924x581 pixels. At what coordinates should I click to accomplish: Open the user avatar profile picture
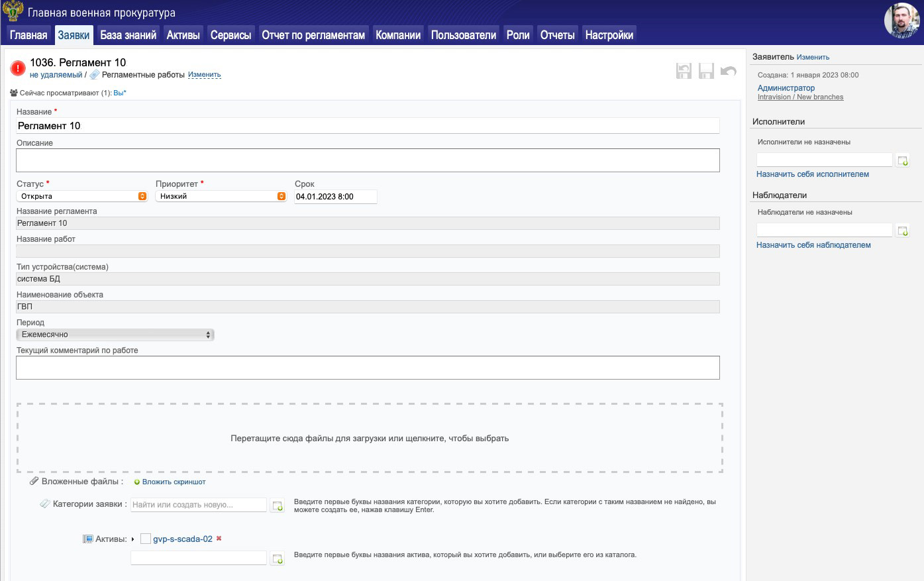[x=901, y=21]
